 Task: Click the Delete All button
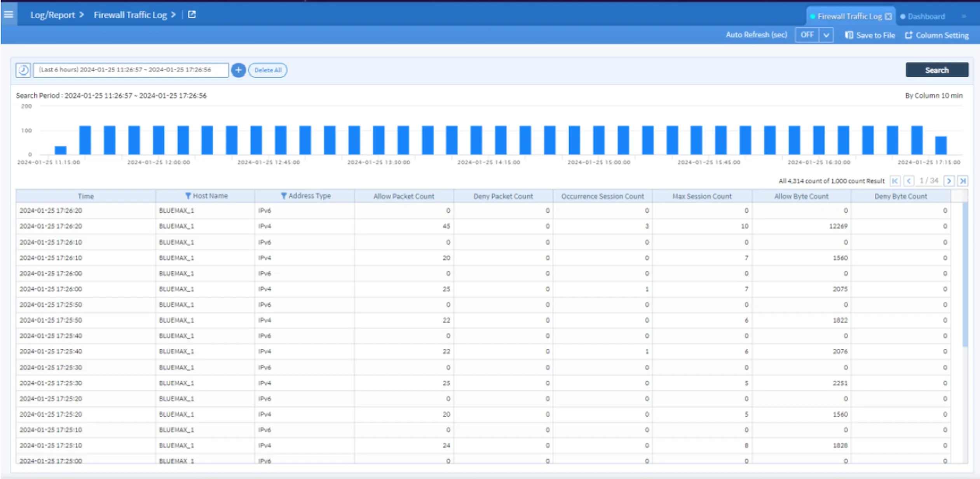pyautogui.click(x=267, y=70)
